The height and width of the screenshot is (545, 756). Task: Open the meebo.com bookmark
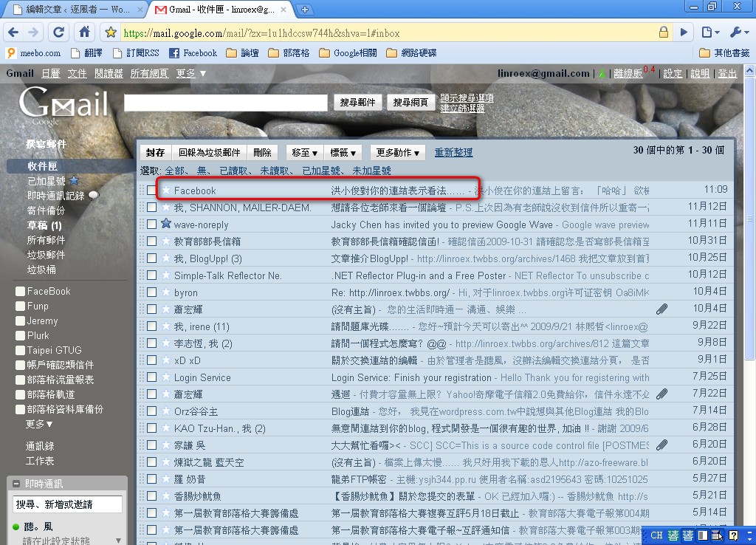pos(34,53)
